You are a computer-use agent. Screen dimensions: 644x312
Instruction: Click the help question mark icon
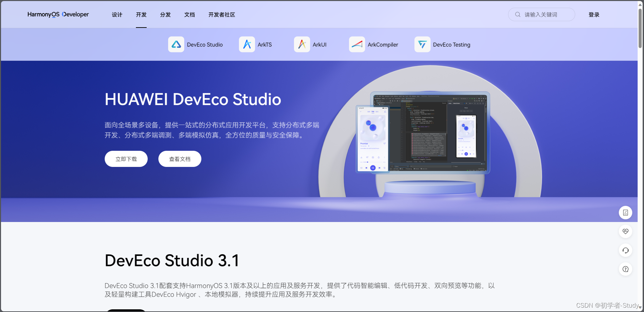626,269
